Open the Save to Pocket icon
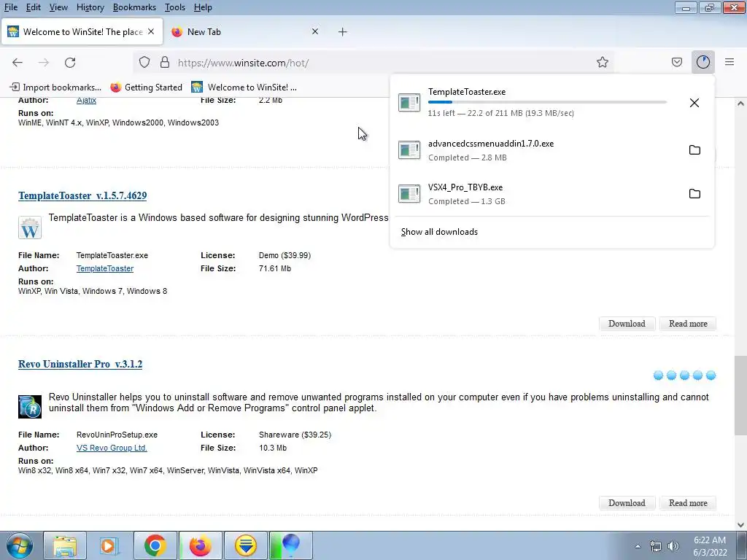This screenshot has height=560, width=747. (x=676, y=63)
